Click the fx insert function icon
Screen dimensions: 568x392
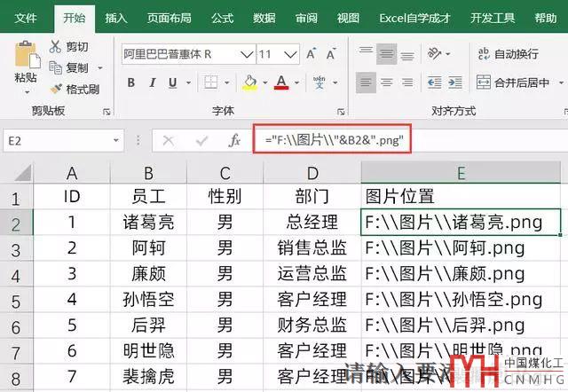click(234, 140)
